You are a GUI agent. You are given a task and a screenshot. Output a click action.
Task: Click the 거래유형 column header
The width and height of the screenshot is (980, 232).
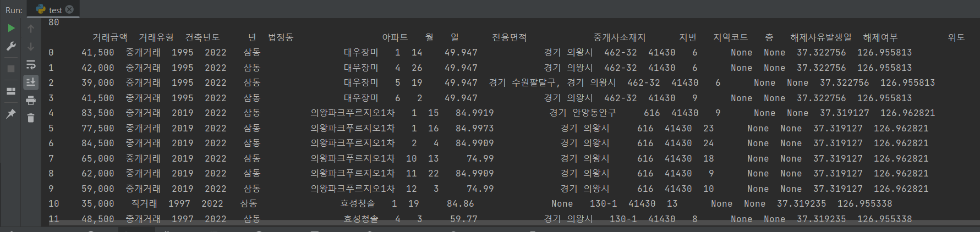tap(156, 37)
